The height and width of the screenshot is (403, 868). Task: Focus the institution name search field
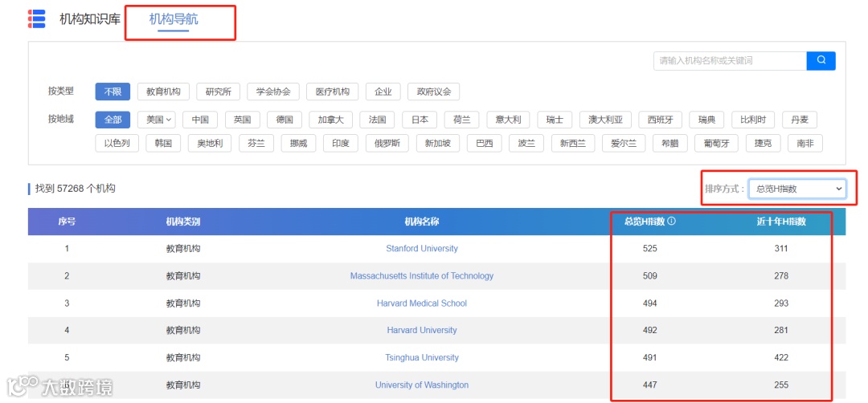pos(730,61)
